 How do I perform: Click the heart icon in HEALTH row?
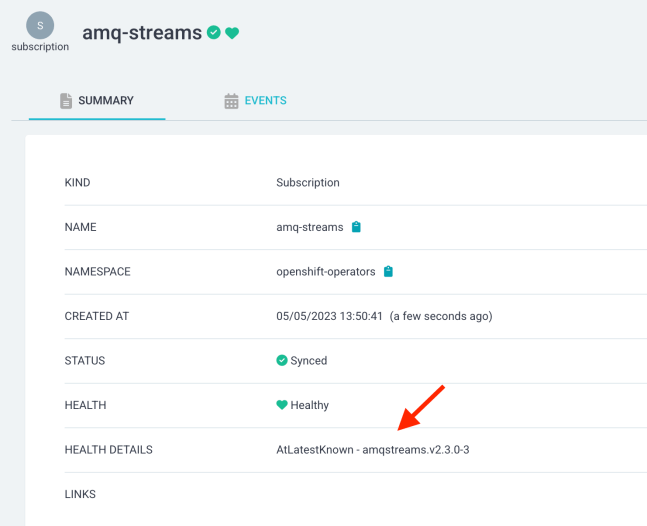click(x=282, y=405)
